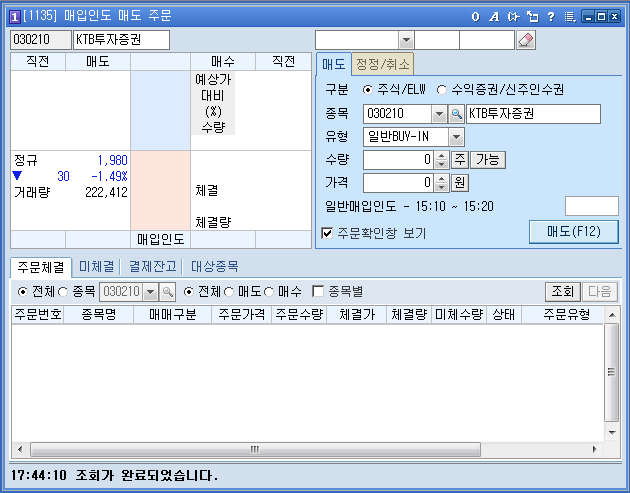
Task: Click the 조회 query button
Action: click(x=561, y=291)
